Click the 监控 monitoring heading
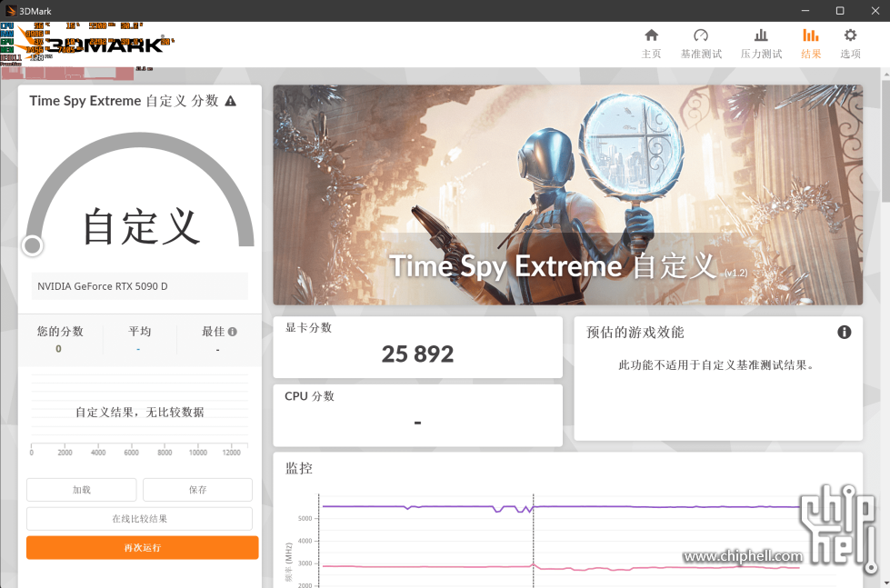Screen dimensions: 890x588 pyautogui.click(x=298, y=468)
